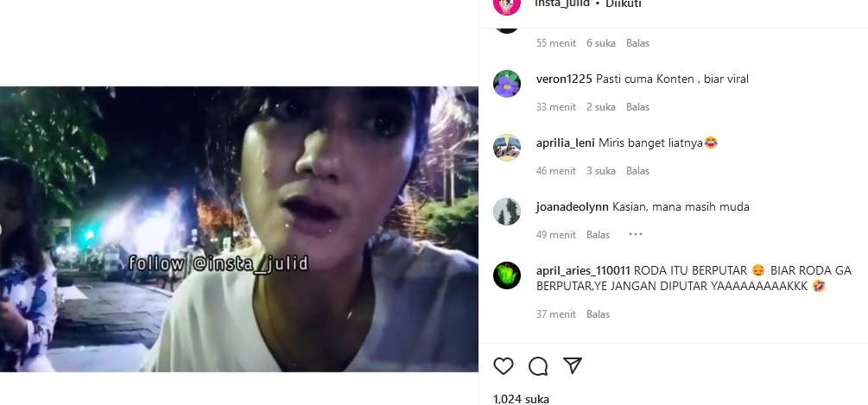
Task: Reply to veron1225's comment
Action: pos(637,107)
